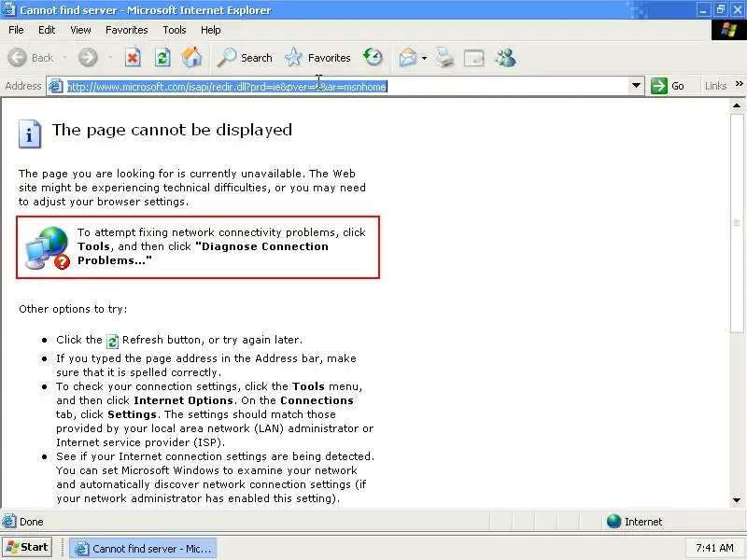The image size is (747, 560).
Task: Click the Links toolbar label
Action: (x=715, y=86)
